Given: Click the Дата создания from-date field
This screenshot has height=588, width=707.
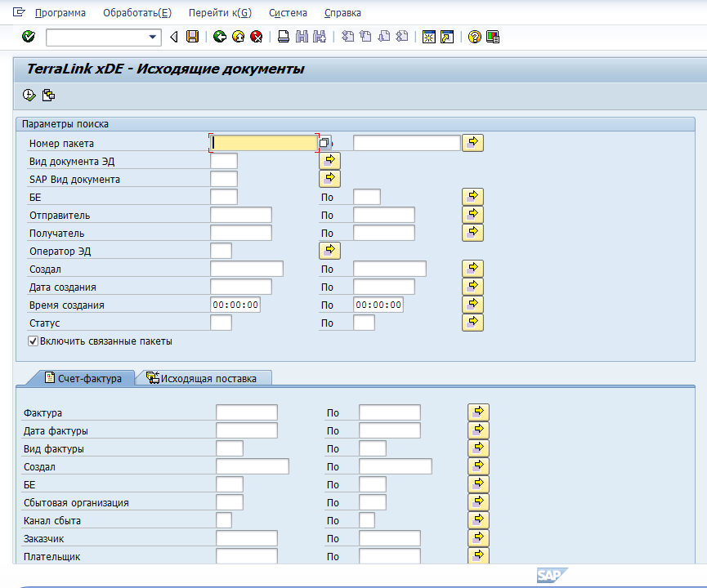Looking at the screenshot, I should click(x=241, y=287).
